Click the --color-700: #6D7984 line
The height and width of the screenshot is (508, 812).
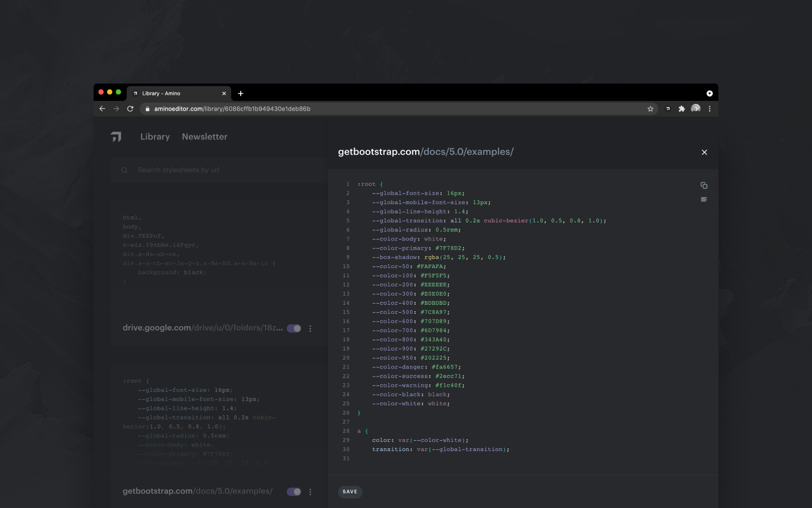point(411,330)
